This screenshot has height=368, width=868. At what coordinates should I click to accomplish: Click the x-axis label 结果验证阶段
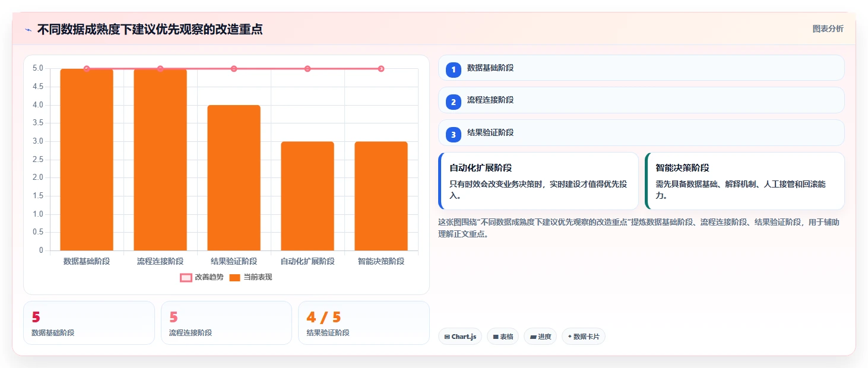[234, 261]
